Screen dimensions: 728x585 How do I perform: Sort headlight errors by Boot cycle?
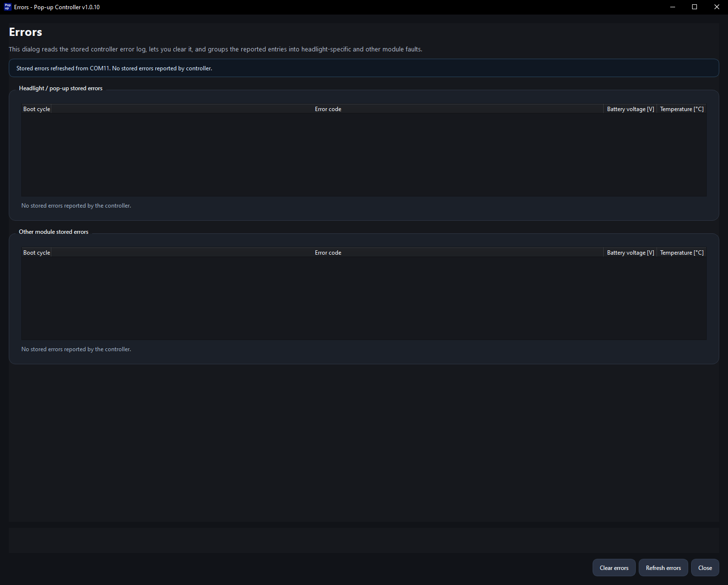pyautogui.click(x=36, y=109)
